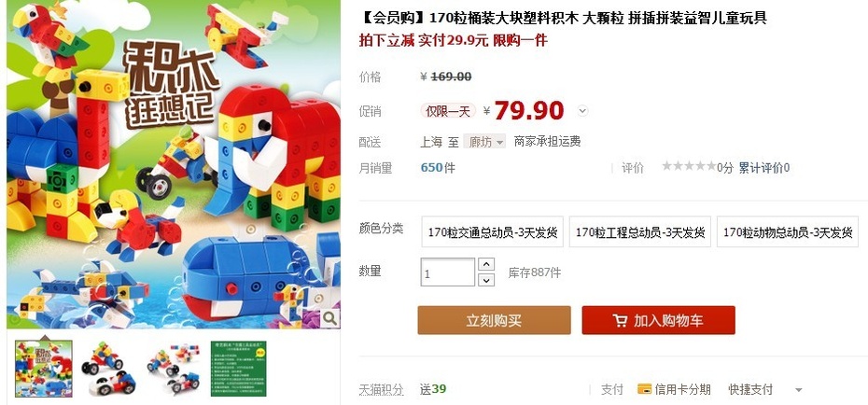The width and height of the screenshot is (868, 405).
Task: Click the five-star rating display
Action: coord(689,166)
